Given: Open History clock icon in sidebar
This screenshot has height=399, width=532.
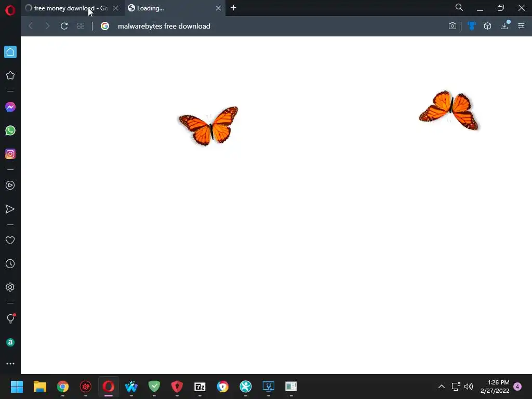Looking at the screenshot, I should coord(10,264).
